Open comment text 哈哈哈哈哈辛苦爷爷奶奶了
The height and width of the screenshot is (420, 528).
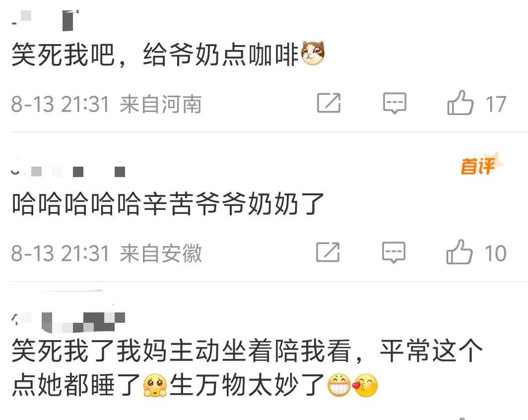(x=168, y=204)
